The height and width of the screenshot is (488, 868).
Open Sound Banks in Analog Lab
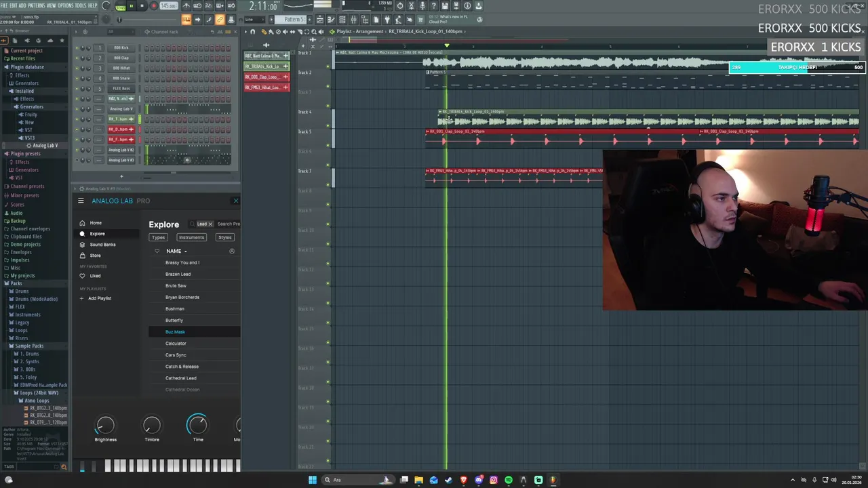(103, 245)
